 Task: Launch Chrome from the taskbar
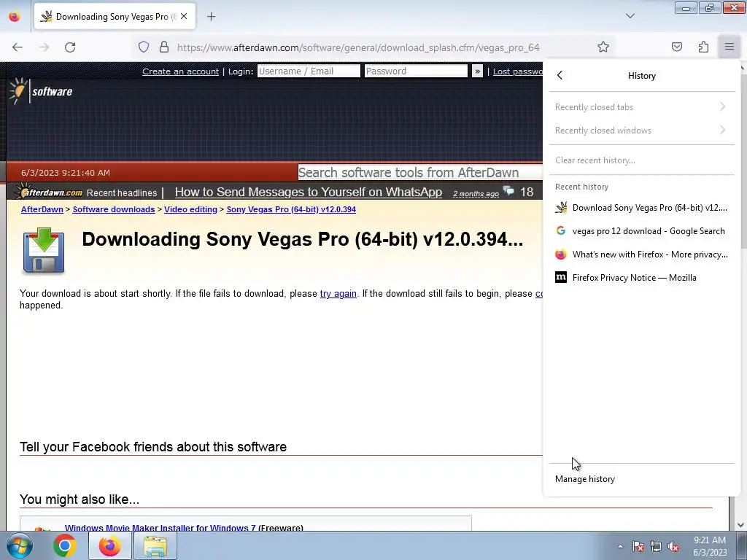65,545
